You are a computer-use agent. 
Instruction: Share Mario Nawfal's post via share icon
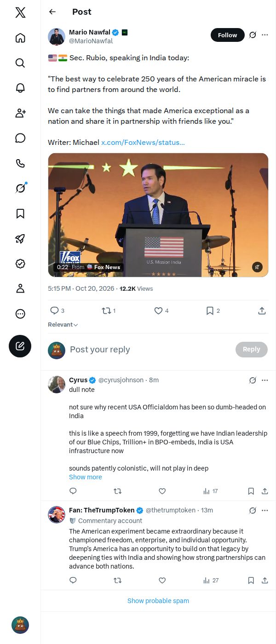[262, 311]
